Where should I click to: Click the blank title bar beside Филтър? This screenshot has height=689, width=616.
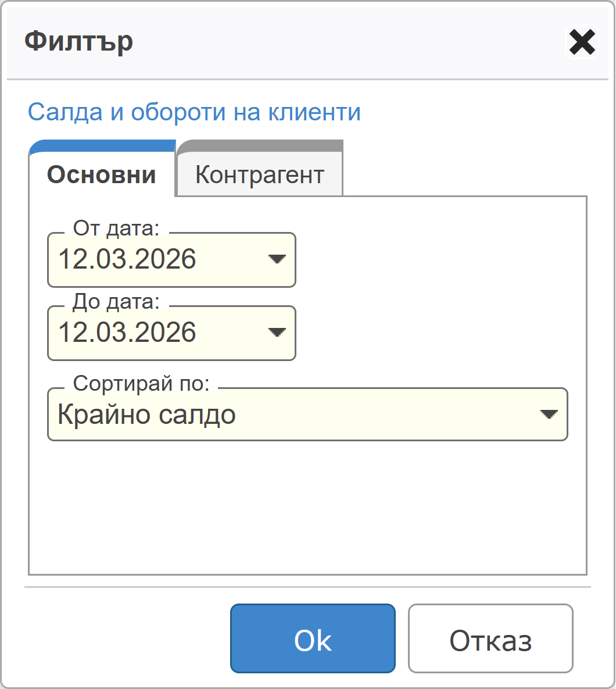[349, 42]
